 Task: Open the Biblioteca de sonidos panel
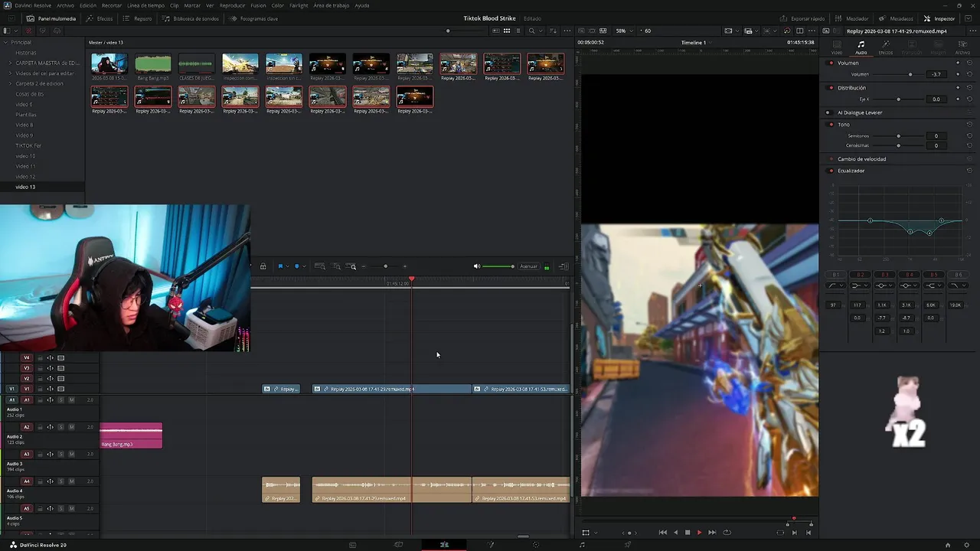point(191,18)
